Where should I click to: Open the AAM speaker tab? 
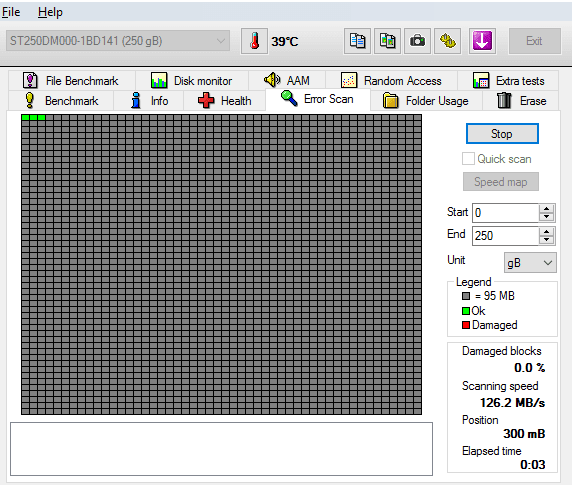287,81
